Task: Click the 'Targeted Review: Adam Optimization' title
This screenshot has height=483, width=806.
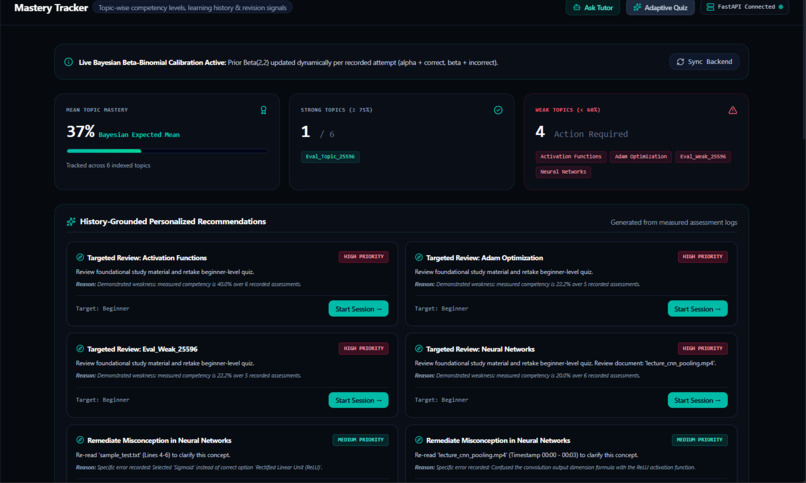Action: (484, 258)
